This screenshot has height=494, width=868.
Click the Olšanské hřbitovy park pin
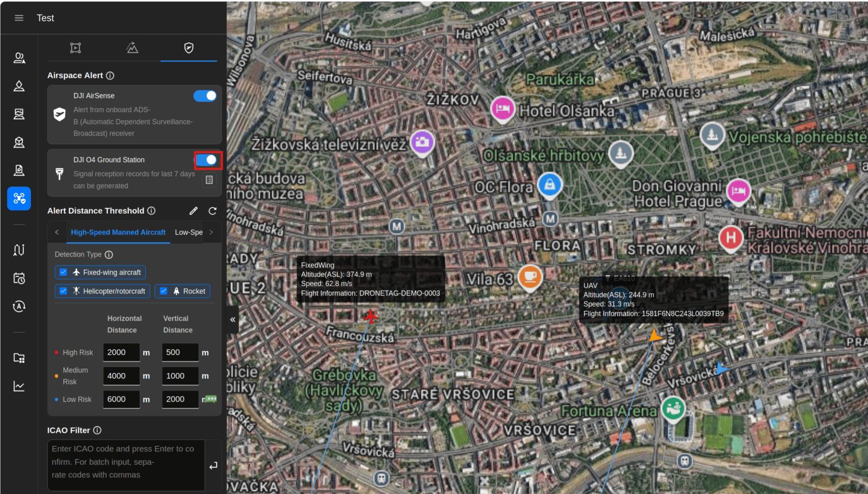621,154
